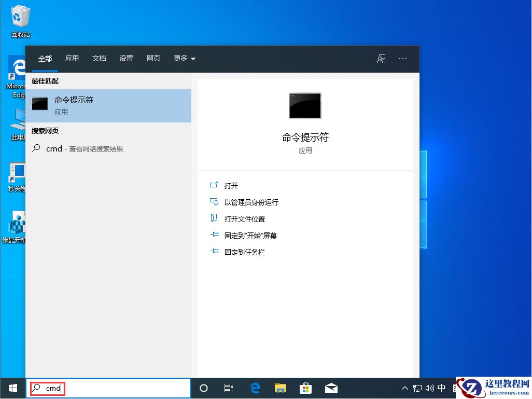The width and height of the screenshot is (532, 399).
Task: Switch to the 应用 search tab
Action: point(72,59)
